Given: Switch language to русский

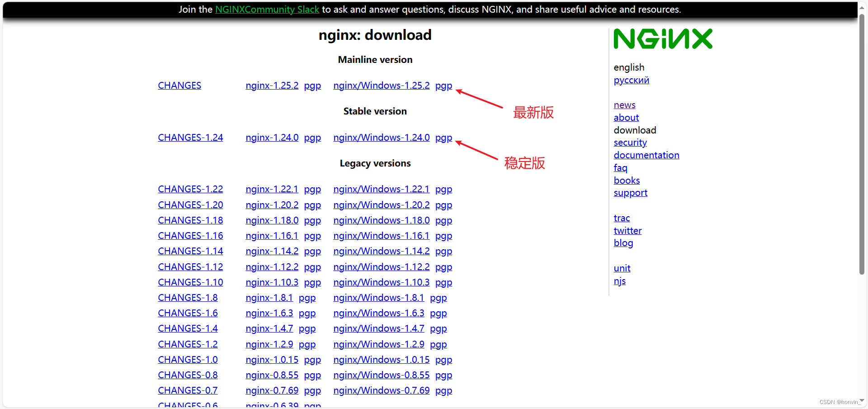Looking at the screenshot, I should pos(631,81).
